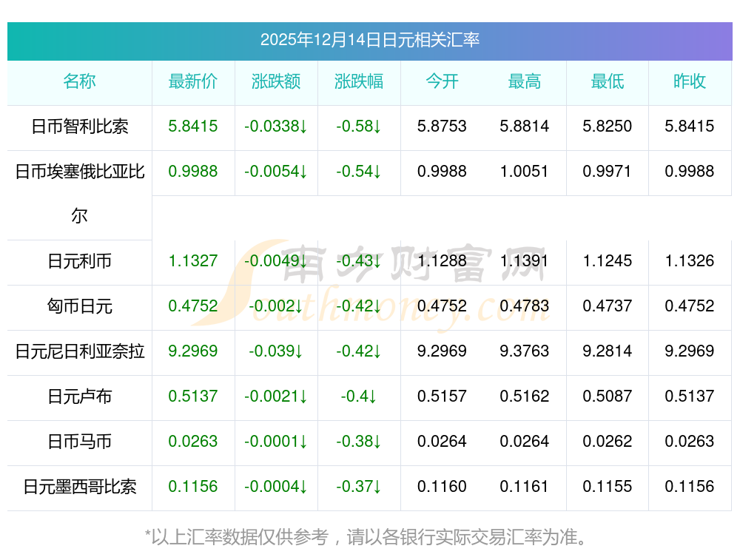Click the 最高 column header
Viewport: 740px width, 560px height.
point(525,82)
